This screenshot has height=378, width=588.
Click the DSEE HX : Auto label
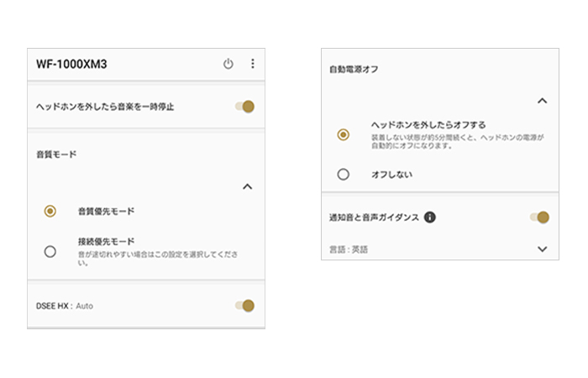coord(64,306)
